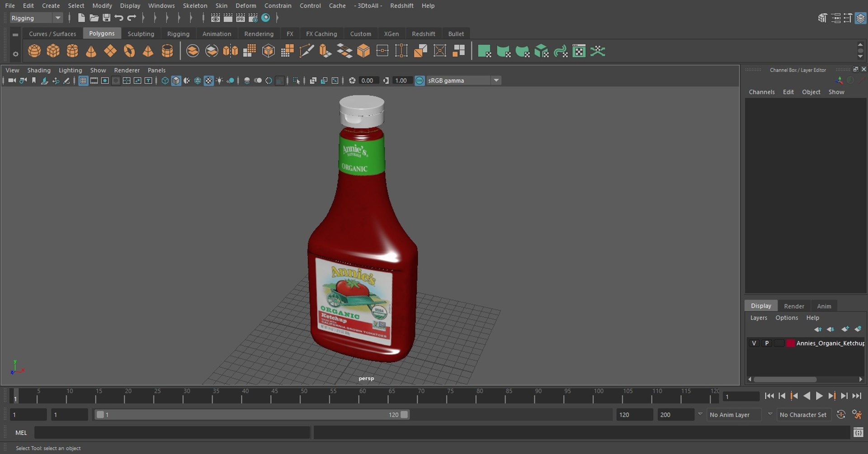This screenshot has height=454, width=868.
Task: Open the viewport Shading menu
Action: pos(39,70)
